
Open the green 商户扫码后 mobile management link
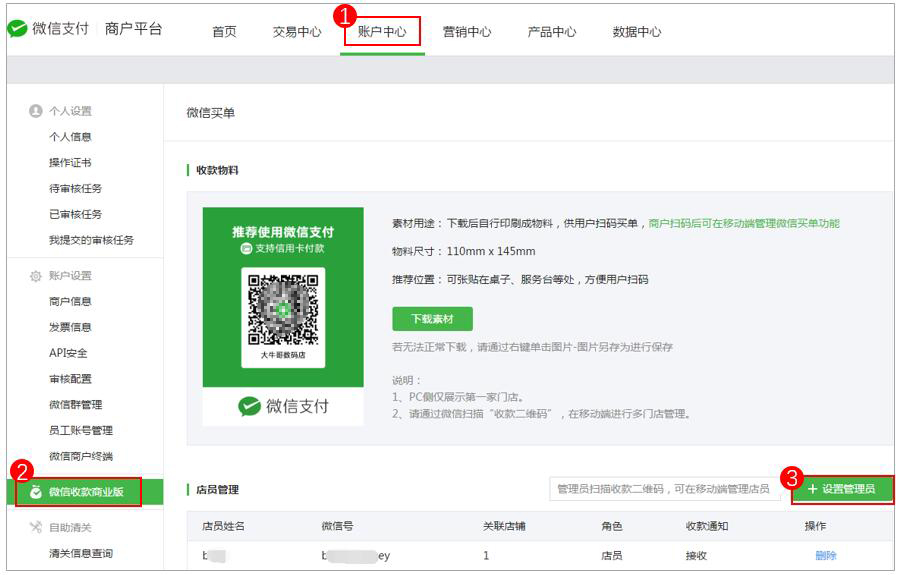744,223
